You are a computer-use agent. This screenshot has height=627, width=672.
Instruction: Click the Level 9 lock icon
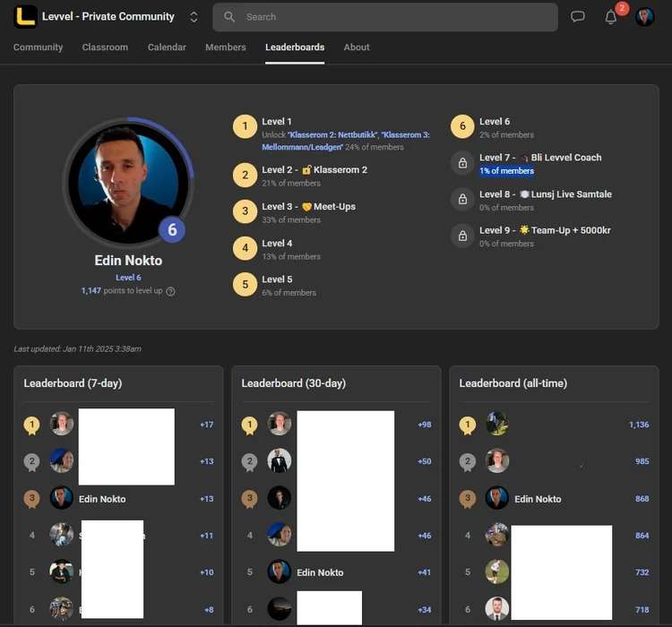pos(462,236)
